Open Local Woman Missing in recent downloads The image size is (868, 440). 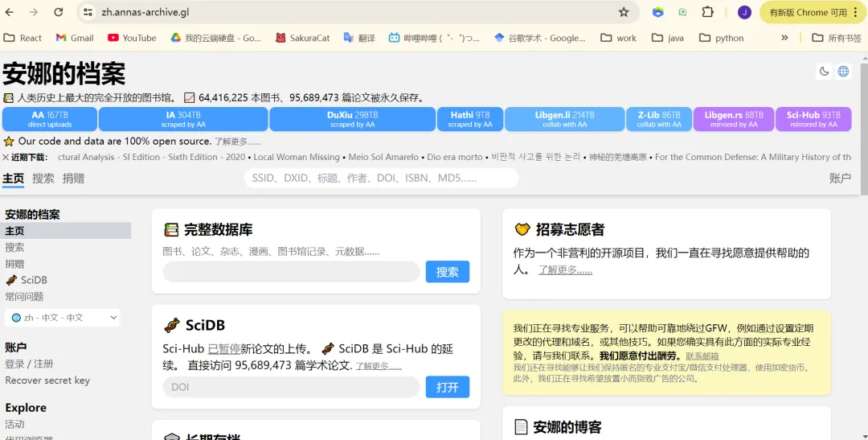coord(297,158)
